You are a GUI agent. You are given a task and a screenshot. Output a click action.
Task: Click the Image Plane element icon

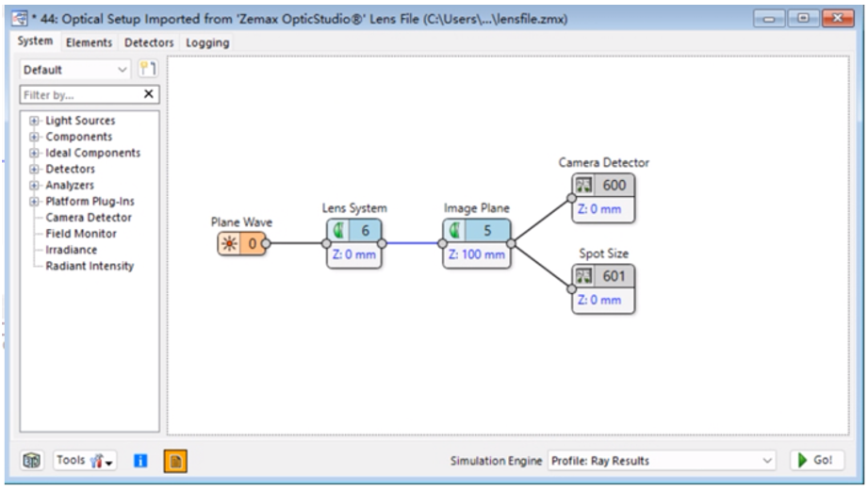[x=456, y=231]
